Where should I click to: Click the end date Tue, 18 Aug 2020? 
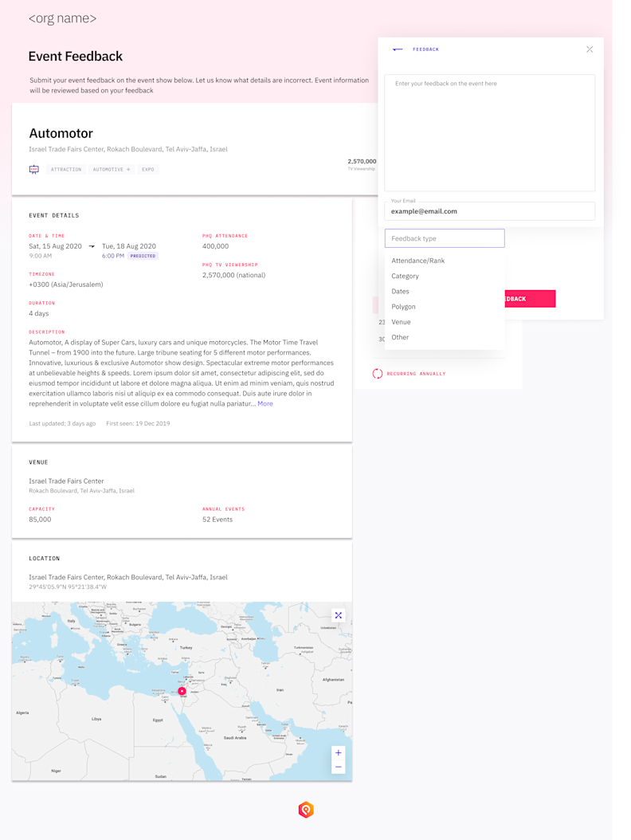pyautogui.click(x=129, y=246)
